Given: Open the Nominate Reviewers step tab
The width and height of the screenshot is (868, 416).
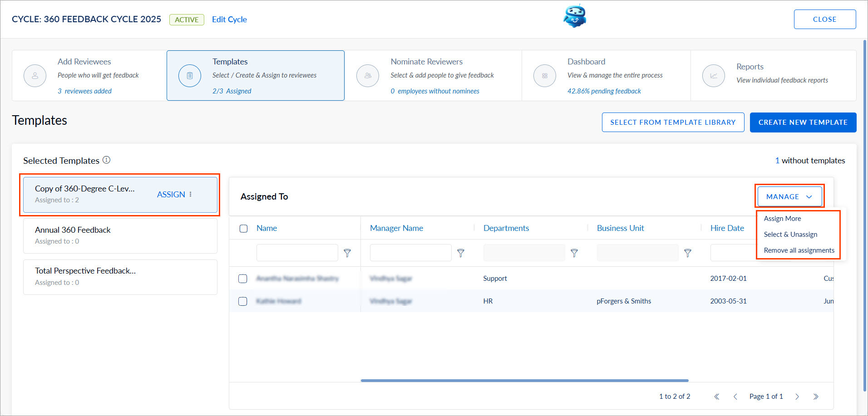Looking at the screenshot, I should pyautogui.click(x=433, y=76).
